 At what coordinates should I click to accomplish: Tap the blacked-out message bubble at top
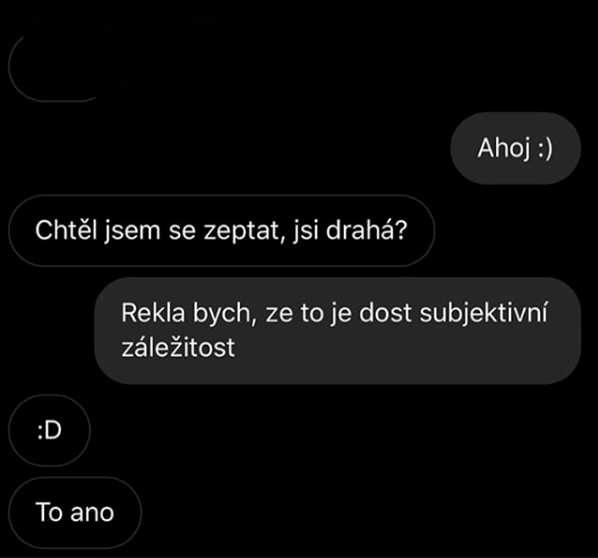pyautogui.click(x=57, y=67)
